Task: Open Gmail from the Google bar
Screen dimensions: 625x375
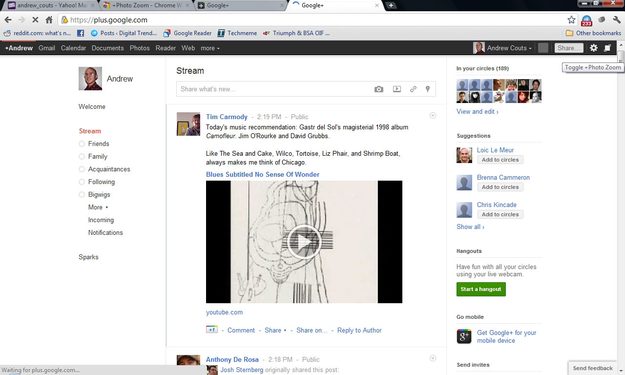Action: [x=47, y=48]
